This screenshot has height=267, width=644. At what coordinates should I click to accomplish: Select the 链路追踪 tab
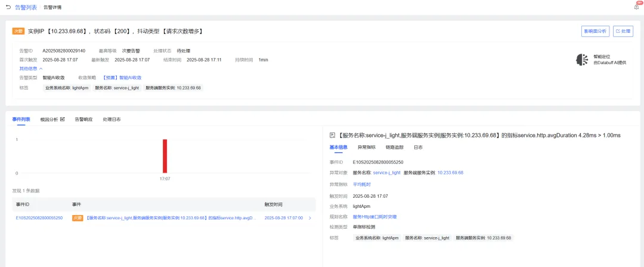pyautogui.click(x=394, y=148)
